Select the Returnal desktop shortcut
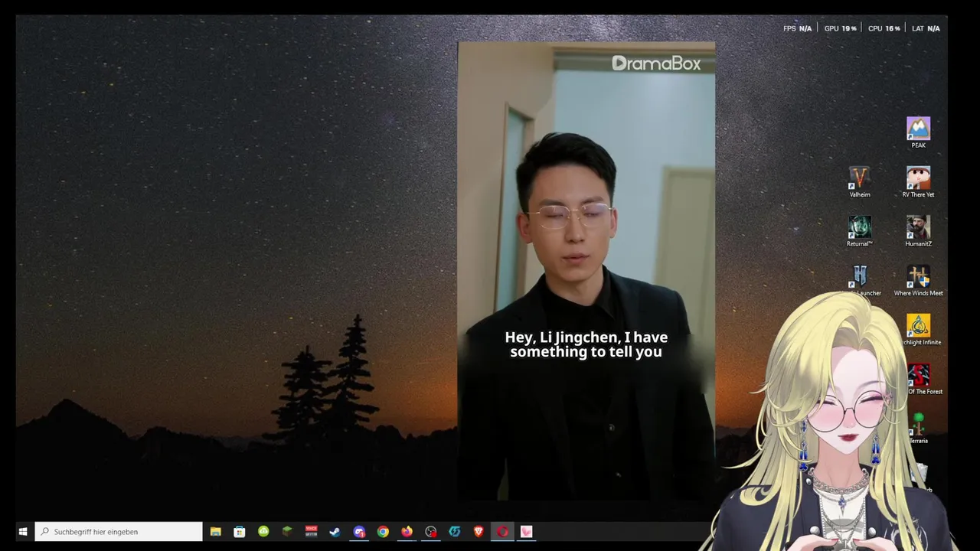This screenshot has height=551, width=980. coord(860,231)
